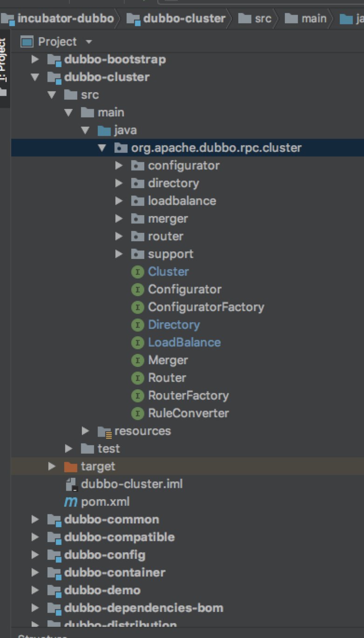Click the dubbo-common module folder icon

click(x=54, y=520)
